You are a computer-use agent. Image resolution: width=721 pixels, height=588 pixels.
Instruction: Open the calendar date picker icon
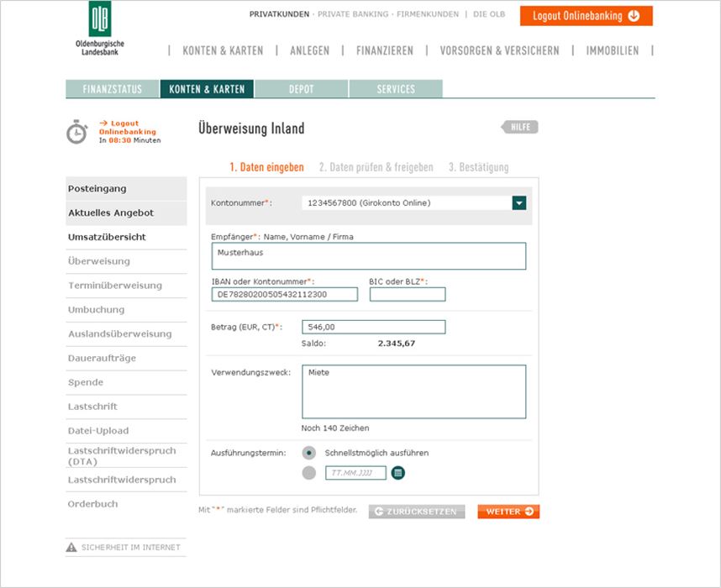click(398, 473)
